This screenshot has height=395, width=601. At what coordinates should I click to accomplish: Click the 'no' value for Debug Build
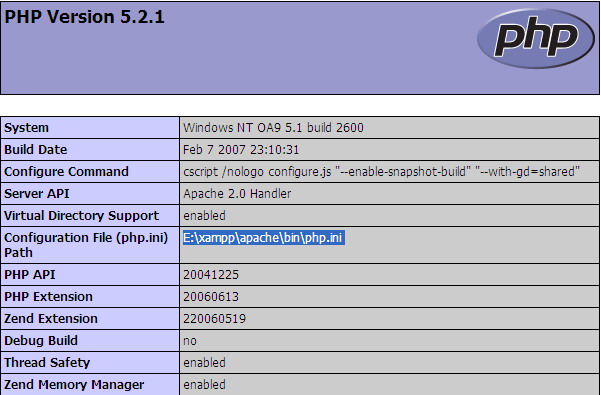(x=190, y=341)
